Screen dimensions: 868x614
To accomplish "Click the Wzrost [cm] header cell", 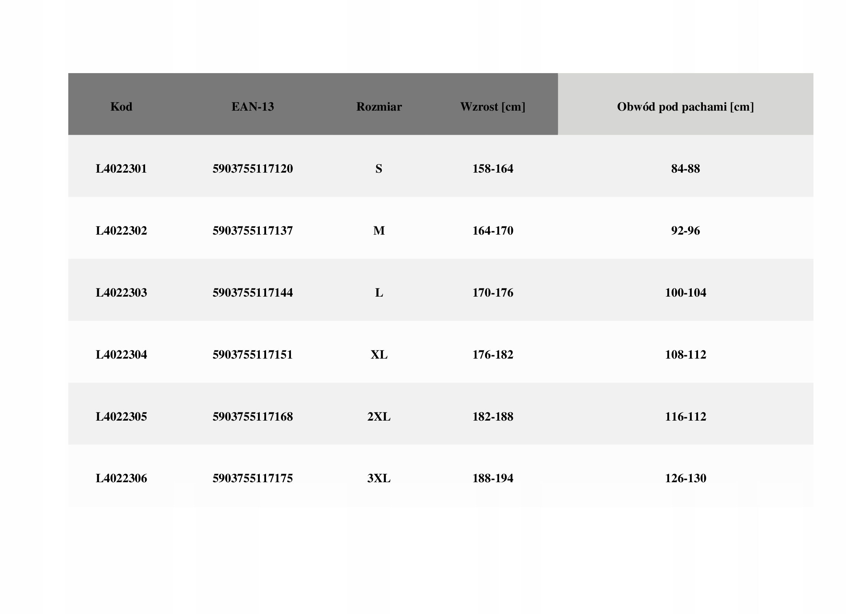I will click(x=492, y=107).
